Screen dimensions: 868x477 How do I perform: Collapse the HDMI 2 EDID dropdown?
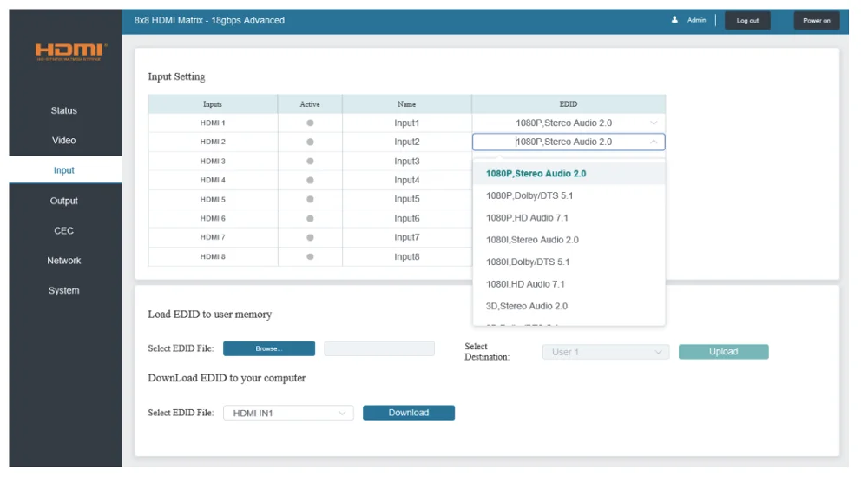[x=654, y=142]
